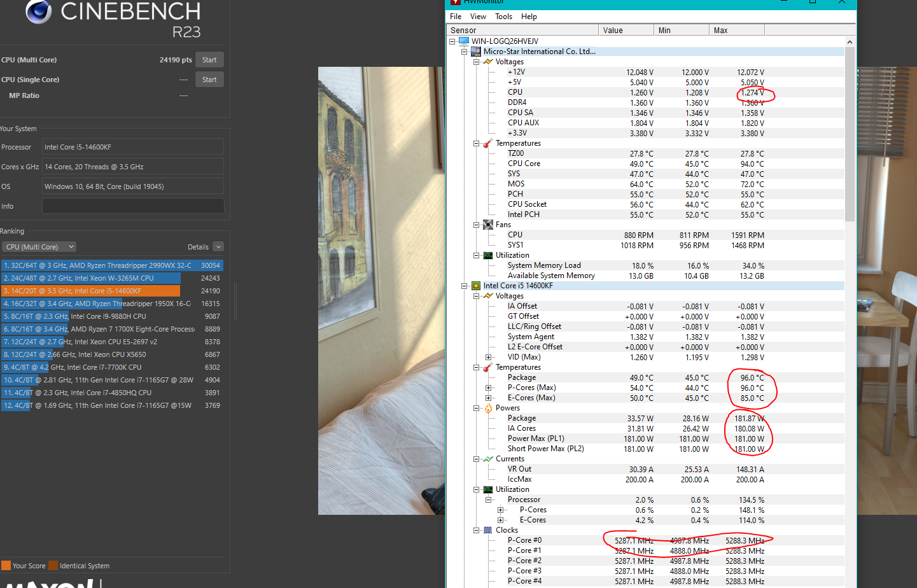Click the Processor field showing Intel Core i5-14600KF

tap(133, 147)
